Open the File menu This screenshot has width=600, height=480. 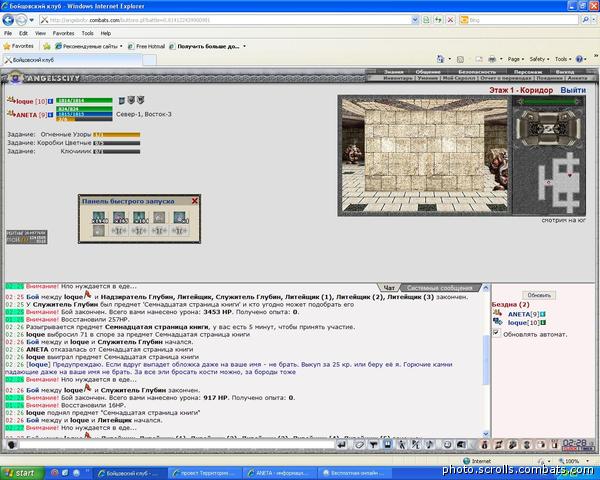pyautogui.click(x=8, y=33)
